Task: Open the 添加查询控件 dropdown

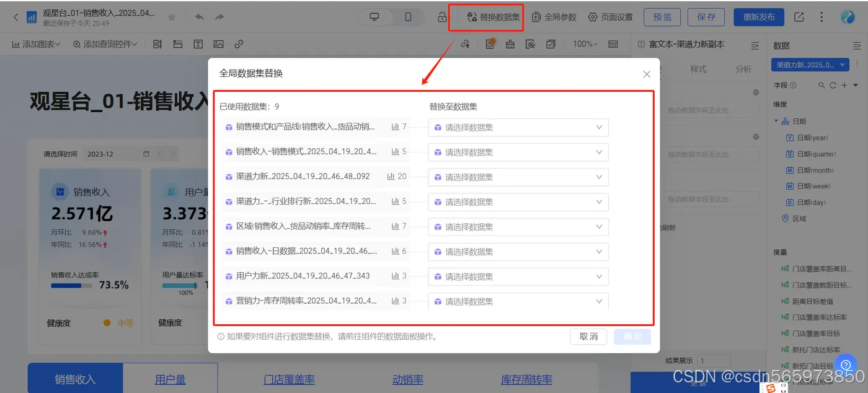Action: pyautogui.click(x=105, y=44)
